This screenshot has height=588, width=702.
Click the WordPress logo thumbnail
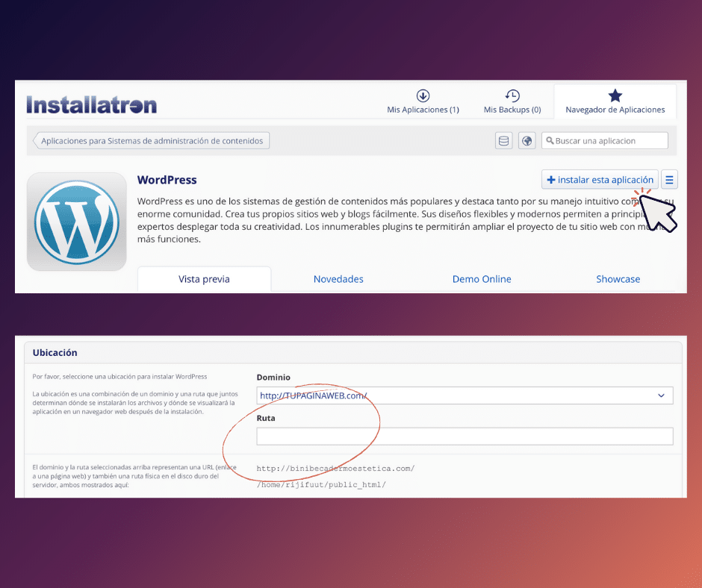77,222
